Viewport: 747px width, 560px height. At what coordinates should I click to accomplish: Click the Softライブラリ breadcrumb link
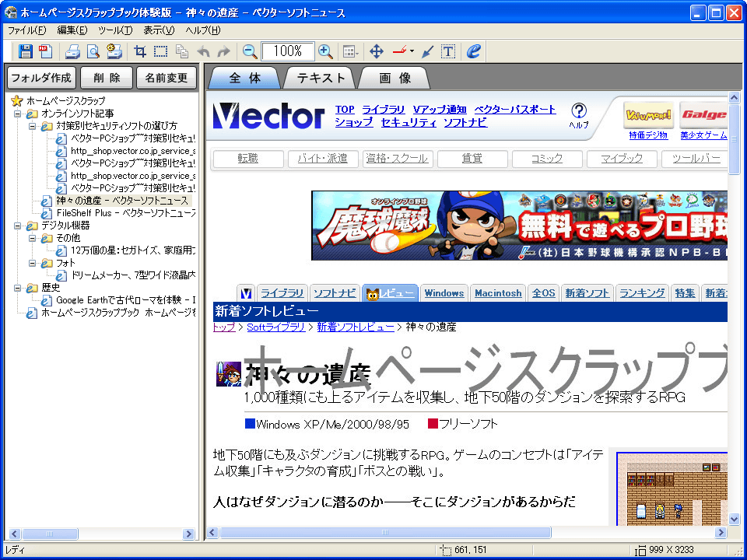pyautogui.click(x=275, y=327)
